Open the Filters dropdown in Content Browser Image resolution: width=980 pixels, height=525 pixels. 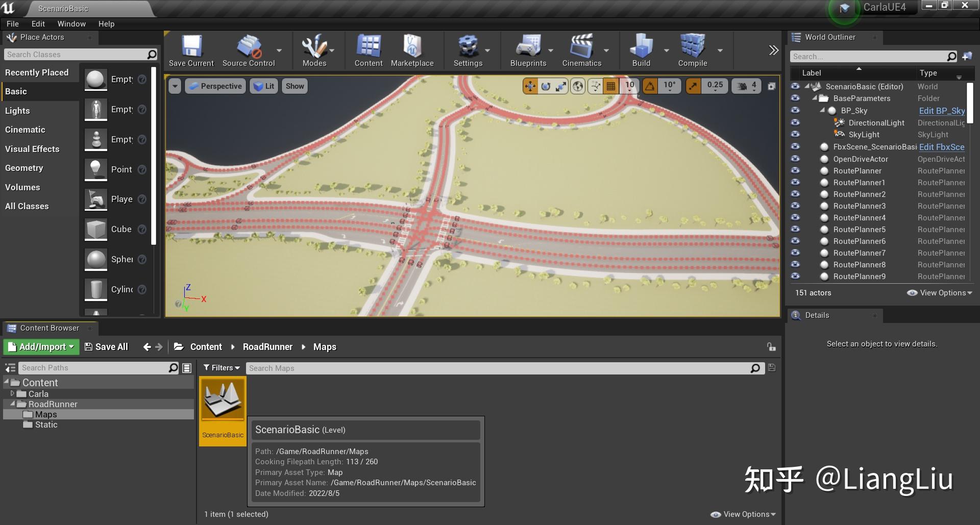[x=222, y=368]
